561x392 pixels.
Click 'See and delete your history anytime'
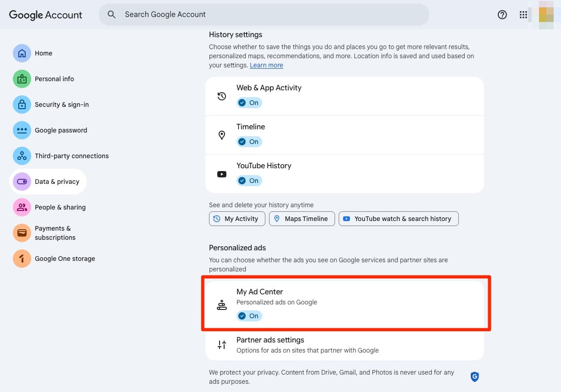pos(261,205)
